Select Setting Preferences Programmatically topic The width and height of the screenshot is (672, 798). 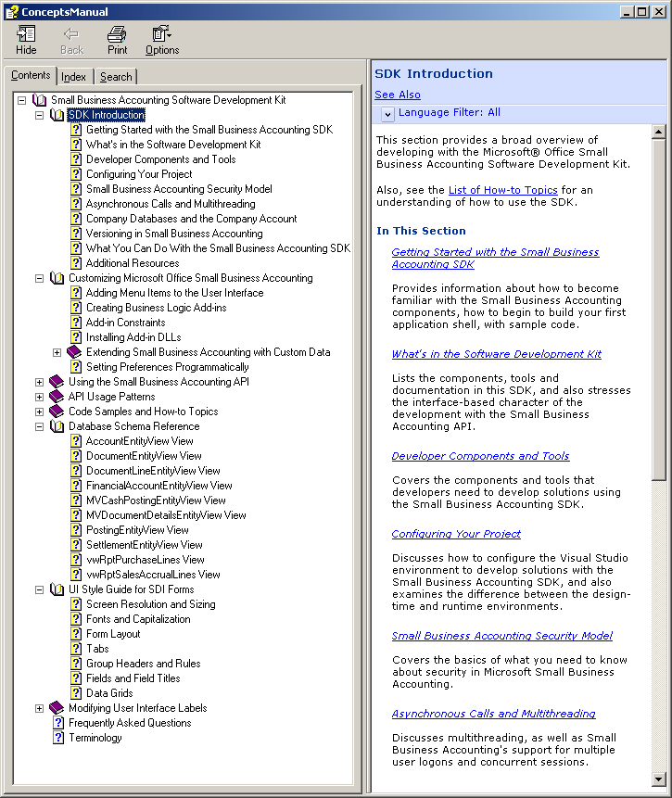[x=168, y=367]
